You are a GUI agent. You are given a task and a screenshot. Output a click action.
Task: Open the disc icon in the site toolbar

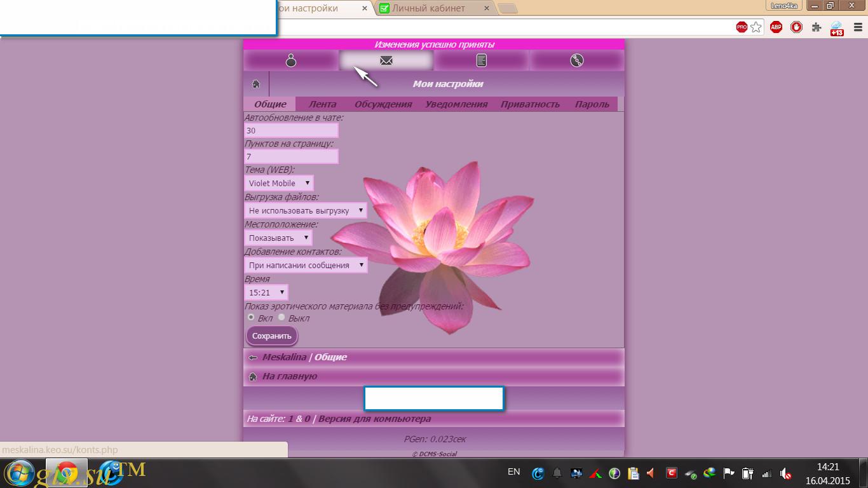(576, 60)
